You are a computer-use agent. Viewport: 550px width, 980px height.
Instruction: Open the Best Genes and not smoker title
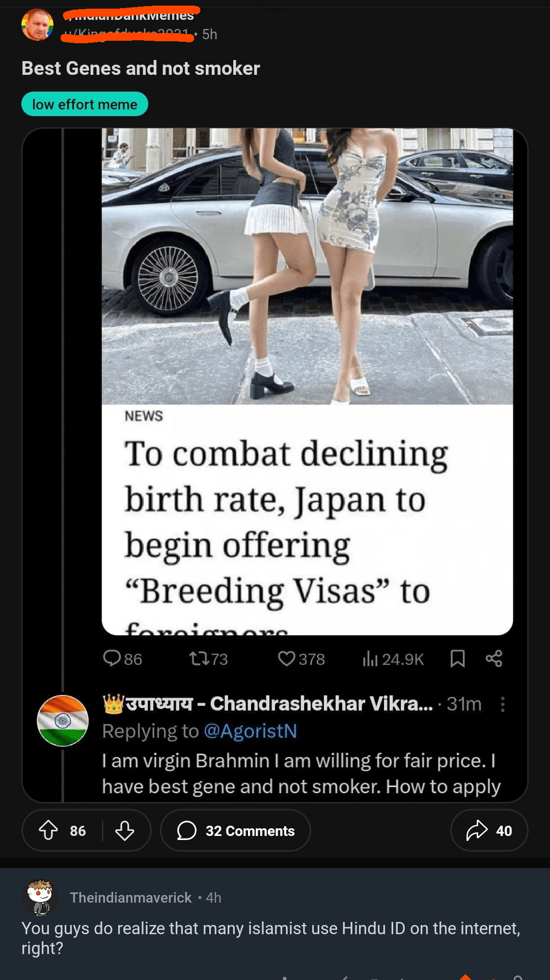pos(141,68)
